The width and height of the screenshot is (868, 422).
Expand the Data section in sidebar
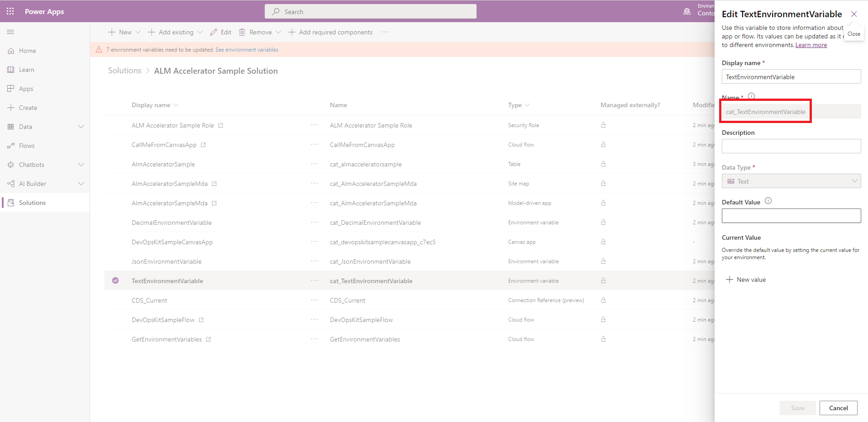coord(81,127)
